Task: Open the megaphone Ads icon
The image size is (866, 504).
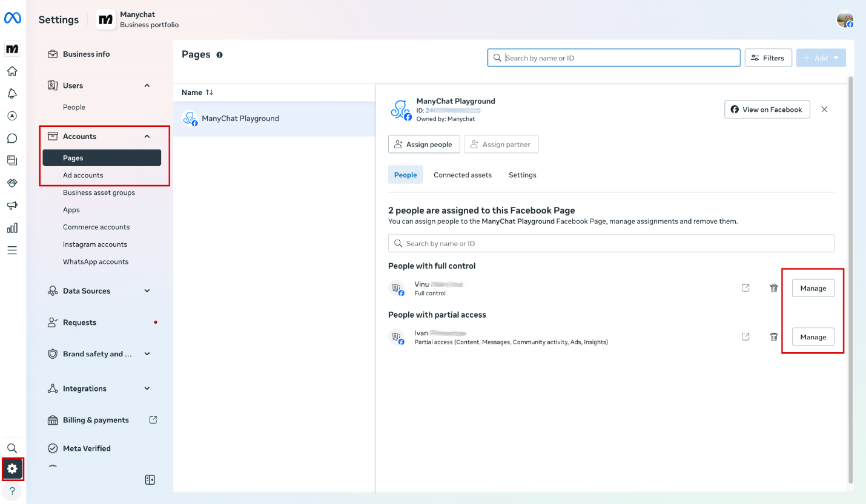Action: pos(12,206)
